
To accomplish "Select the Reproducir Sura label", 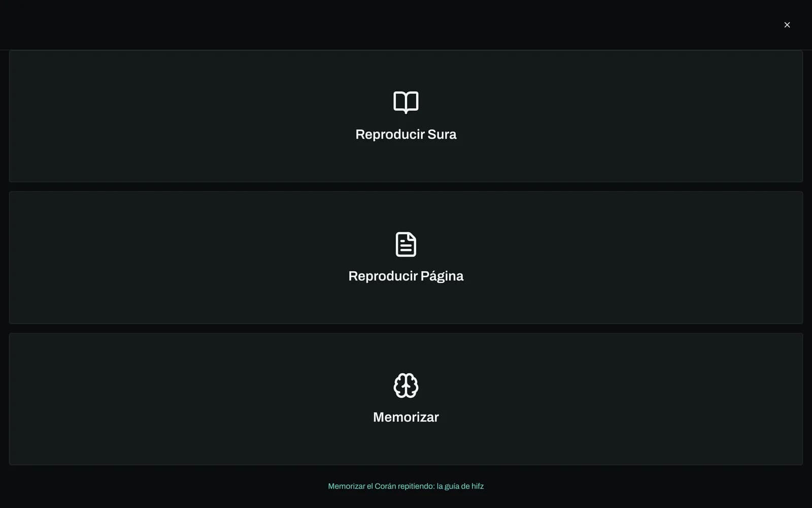I will pyautogui.click(x=406, y=134).
